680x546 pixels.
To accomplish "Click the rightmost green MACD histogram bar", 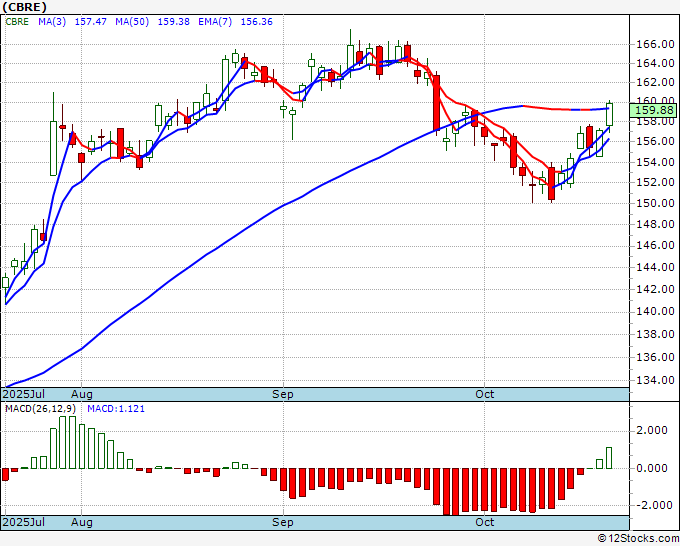I will (609, 458).
